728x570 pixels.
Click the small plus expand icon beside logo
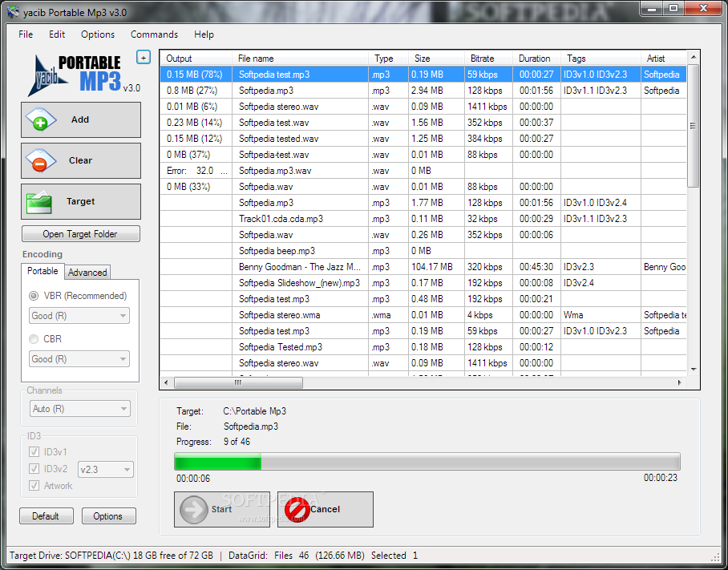[144, 58]
